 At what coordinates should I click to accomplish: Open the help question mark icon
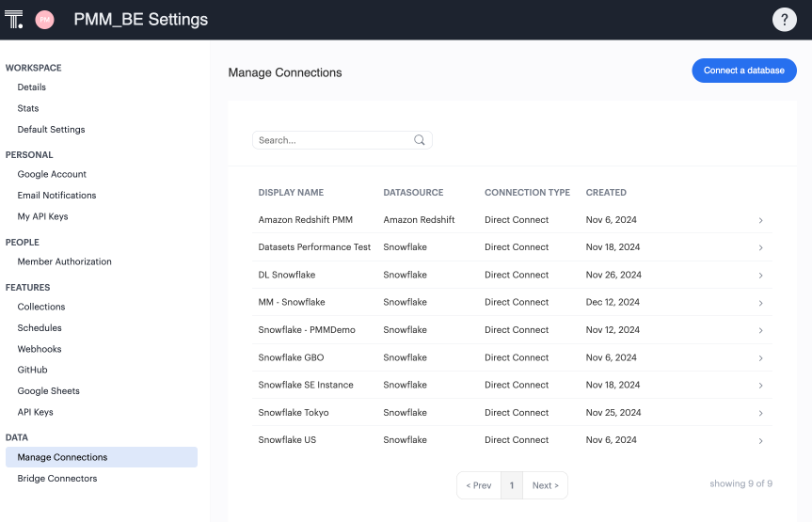point(784,20)
